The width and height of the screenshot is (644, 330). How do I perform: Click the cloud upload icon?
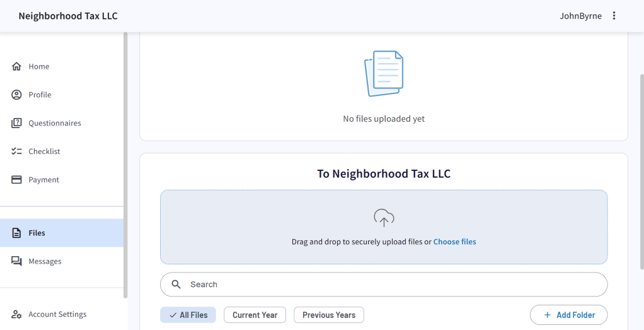click(x=384, y=218)
